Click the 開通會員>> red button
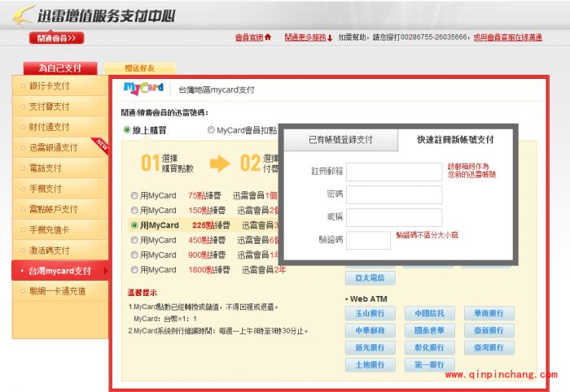The height and width of the screenshot is (392, 570). (x=57, y=37)
